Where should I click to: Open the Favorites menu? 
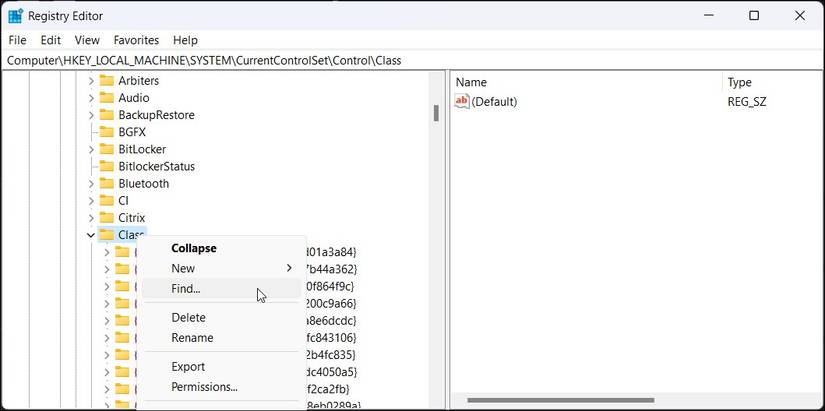(x=136, y=40)
